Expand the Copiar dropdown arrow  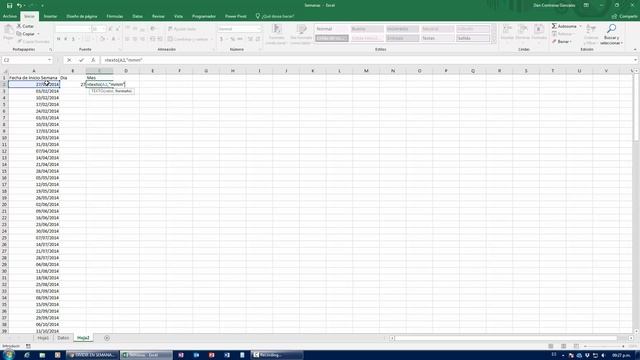tap(38, 34)
